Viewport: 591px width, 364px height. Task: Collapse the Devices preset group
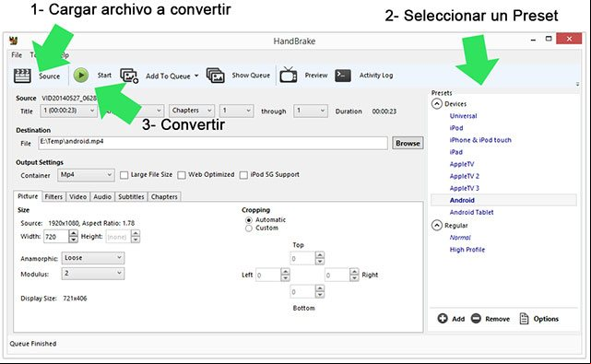coord(436,103)
